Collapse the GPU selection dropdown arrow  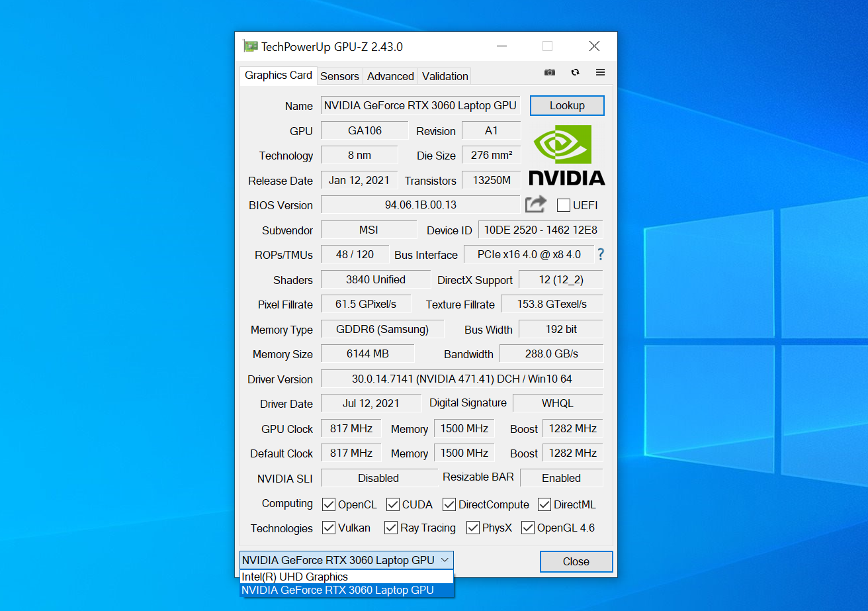[445, 560]
